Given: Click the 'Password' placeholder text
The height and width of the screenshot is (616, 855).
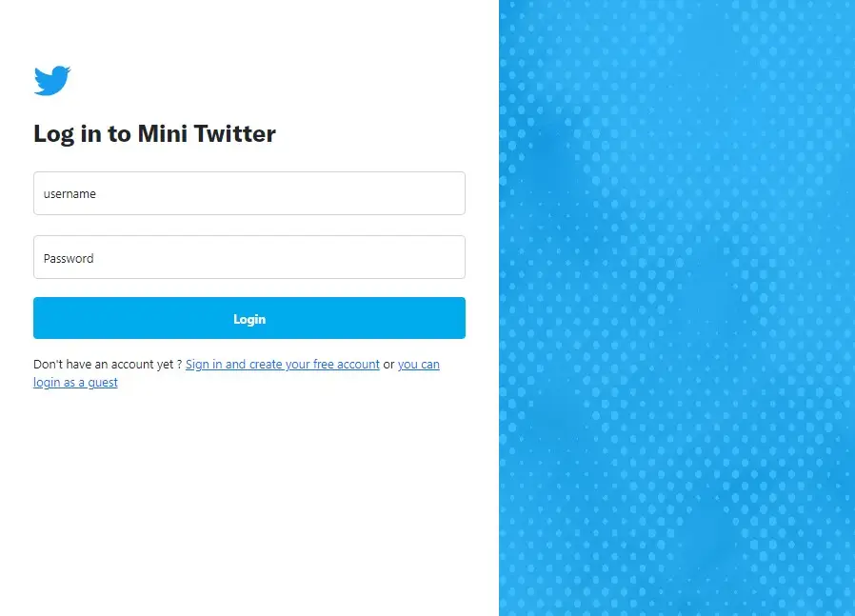Looking at the screenshot, I should (x=69, y=258).
